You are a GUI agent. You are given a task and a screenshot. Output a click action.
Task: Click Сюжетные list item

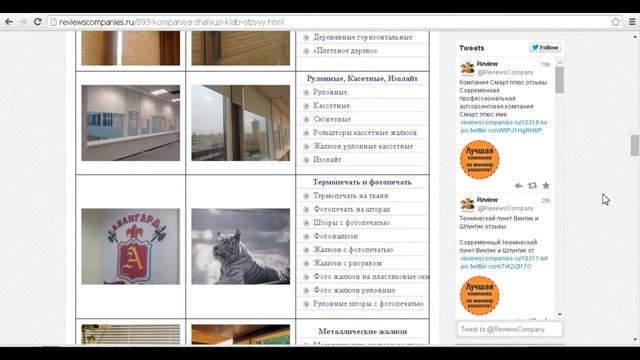pyautogui.click(x=332, y=119)
